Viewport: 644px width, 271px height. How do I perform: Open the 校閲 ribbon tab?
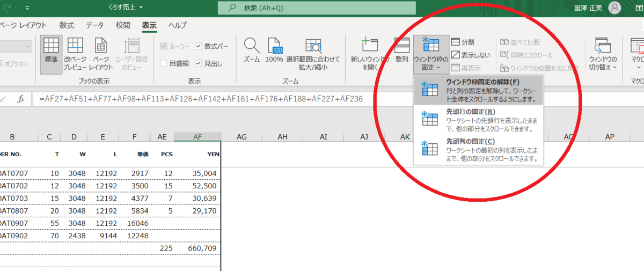(x=123, y=25)
